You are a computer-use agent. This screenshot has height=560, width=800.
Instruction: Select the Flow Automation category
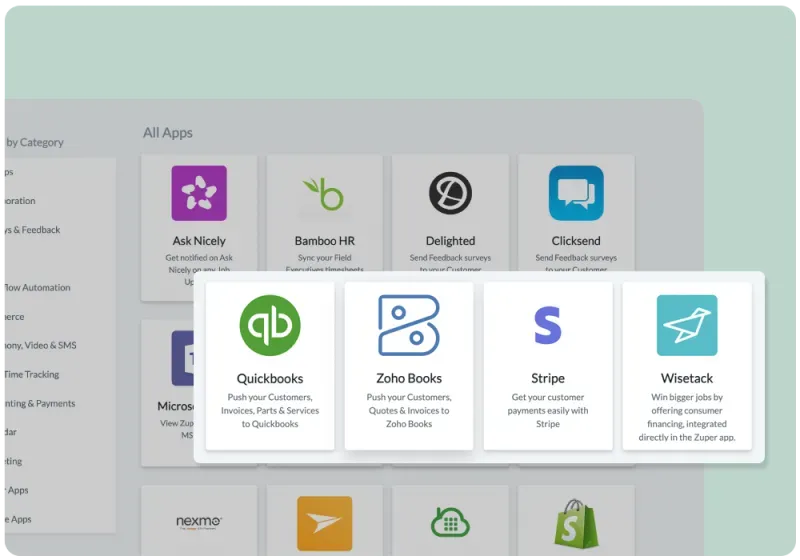[x=38, y=287]
